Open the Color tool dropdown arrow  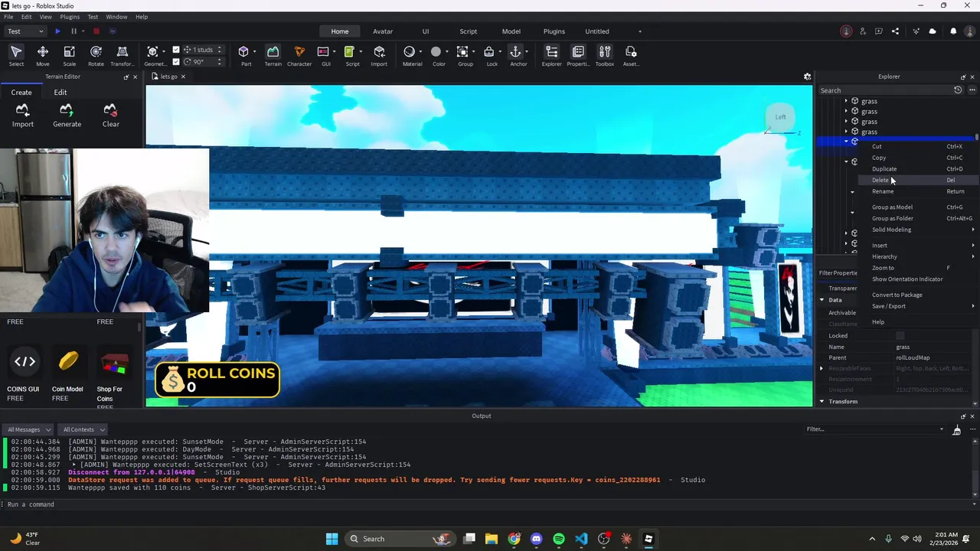click(447, 52)
